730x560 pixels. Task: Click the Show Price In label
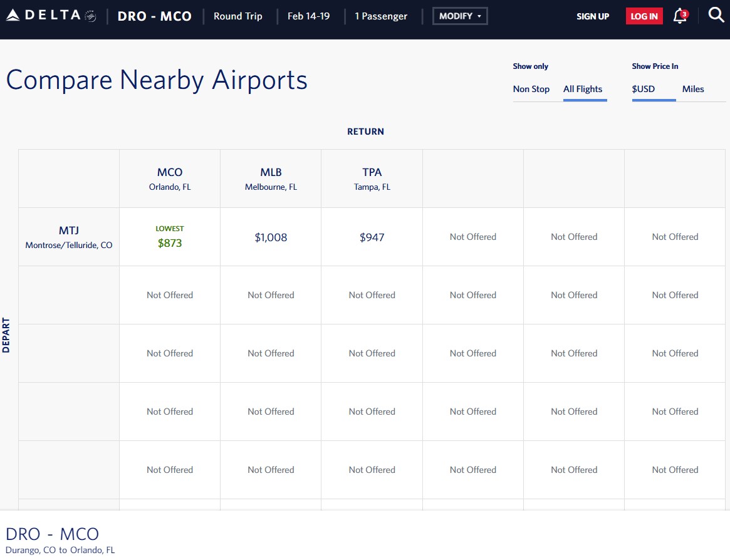point(655,66)
